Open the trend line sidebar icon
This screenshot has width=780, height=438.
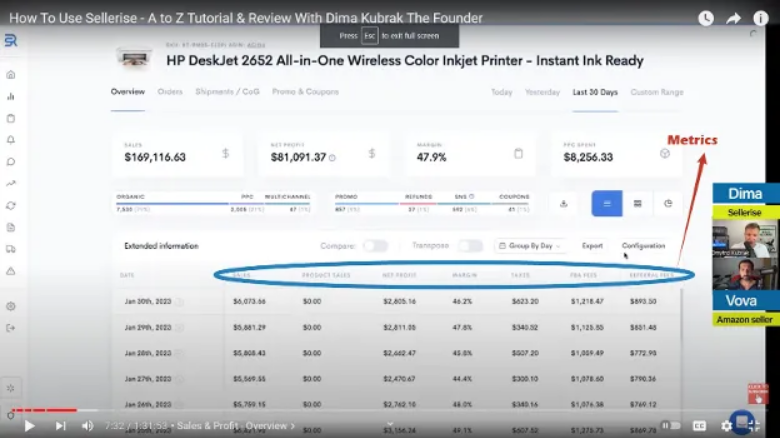(x=10, y=184)
